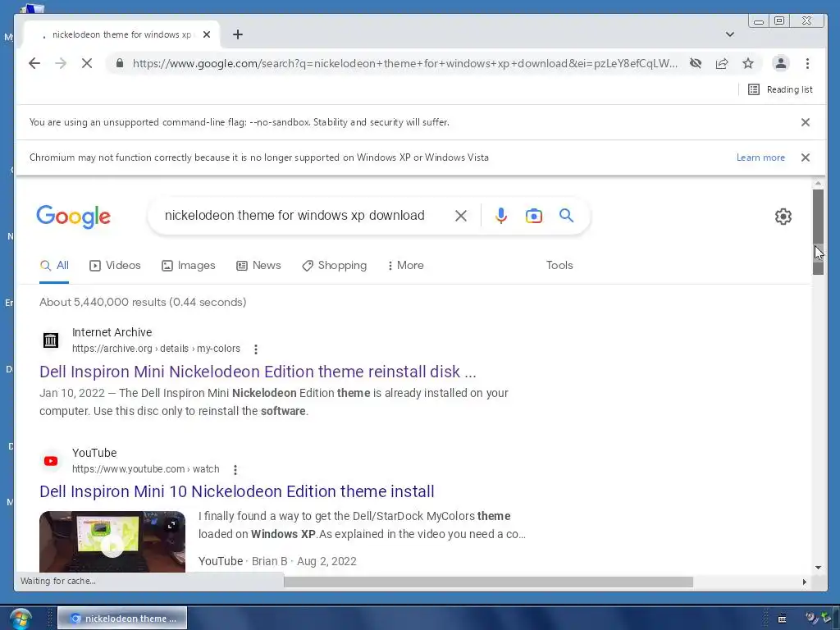This screenshot has height=630, width=840.
Task: Click horizontal scrollbar right arrow
Action: click(804, 582)
